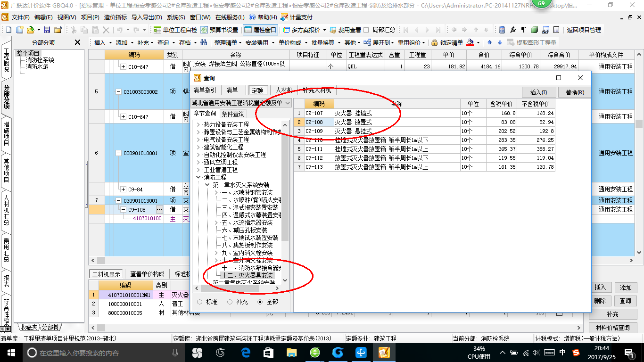Click the 删除 button at bottom right
644x362 pixels.
[600, 301]
